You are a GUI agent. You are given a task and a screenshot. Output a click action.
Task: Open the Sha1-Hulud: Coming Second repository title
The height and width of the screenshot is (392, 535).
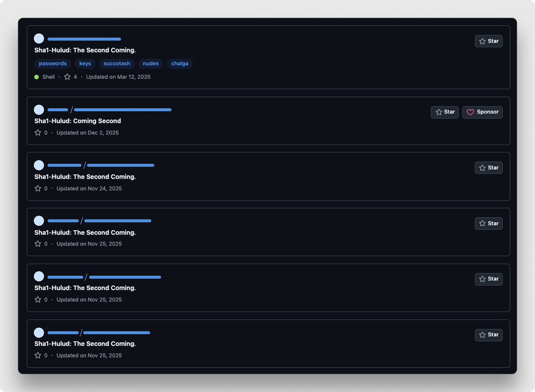(77, 121)
